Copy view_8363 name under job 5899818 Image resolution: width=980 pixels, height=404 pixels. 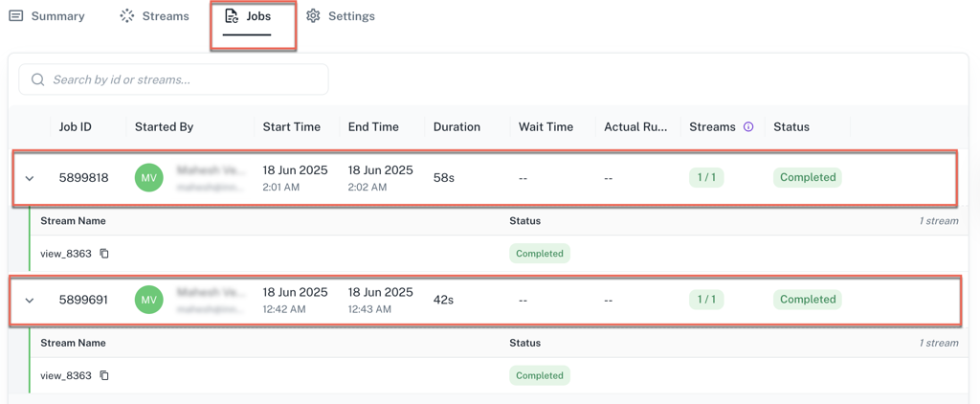pyautogui.click(x=104, y=254)
